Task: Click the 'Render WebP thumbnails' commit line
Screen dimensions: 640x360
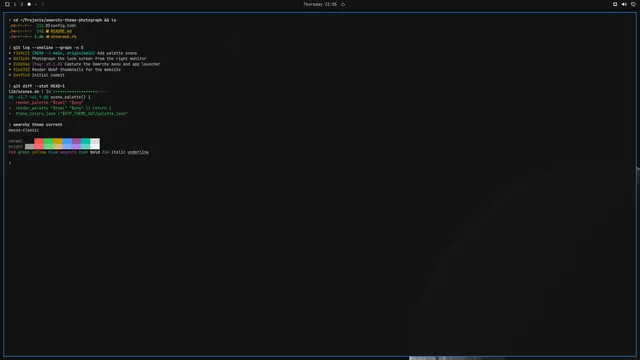Action: (76, 69)
